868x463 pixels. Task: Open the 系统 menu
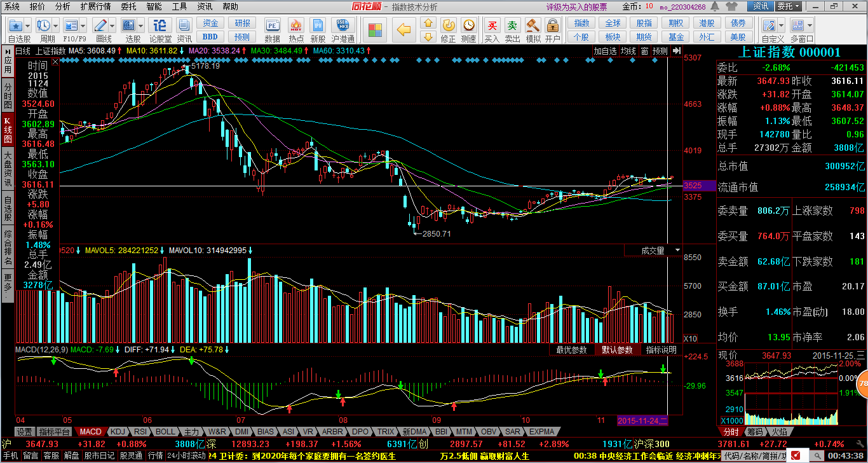[x=12, y=6]
